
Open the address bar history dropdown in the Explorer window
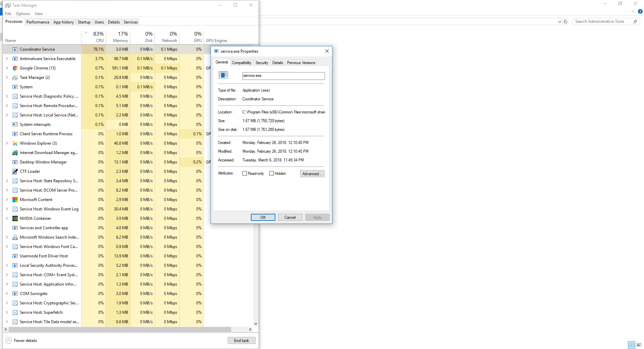click(x=559, y=21)
